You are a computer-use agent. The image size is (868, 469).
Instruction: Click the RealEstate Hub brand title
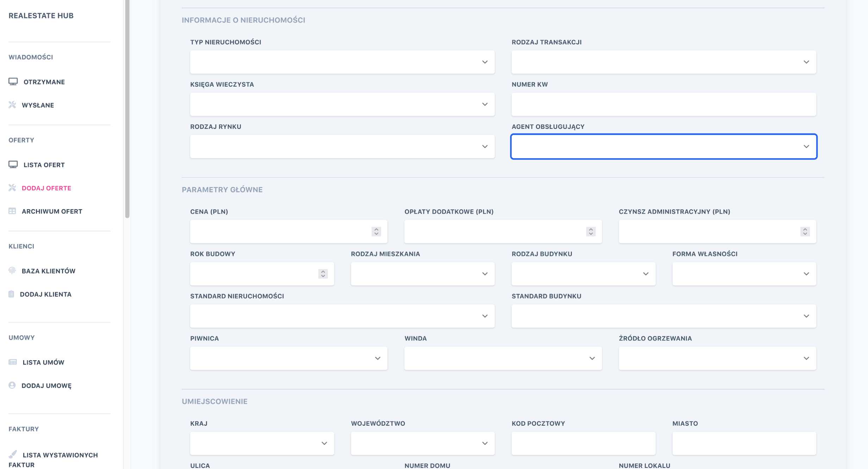point(41,15)
